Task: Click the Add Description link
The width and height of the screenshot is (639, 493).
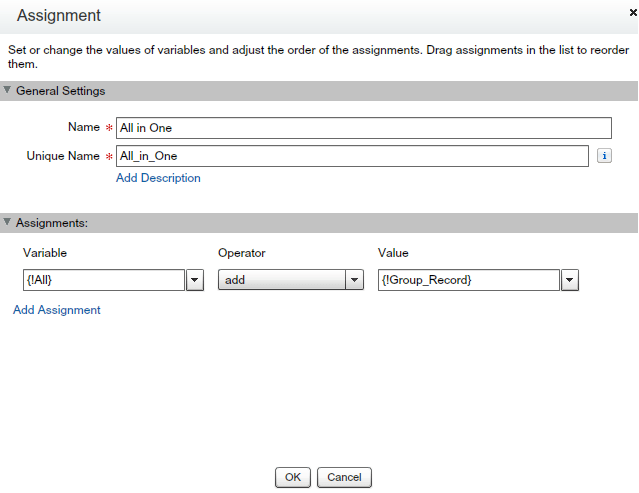Action: click(158, 178)
